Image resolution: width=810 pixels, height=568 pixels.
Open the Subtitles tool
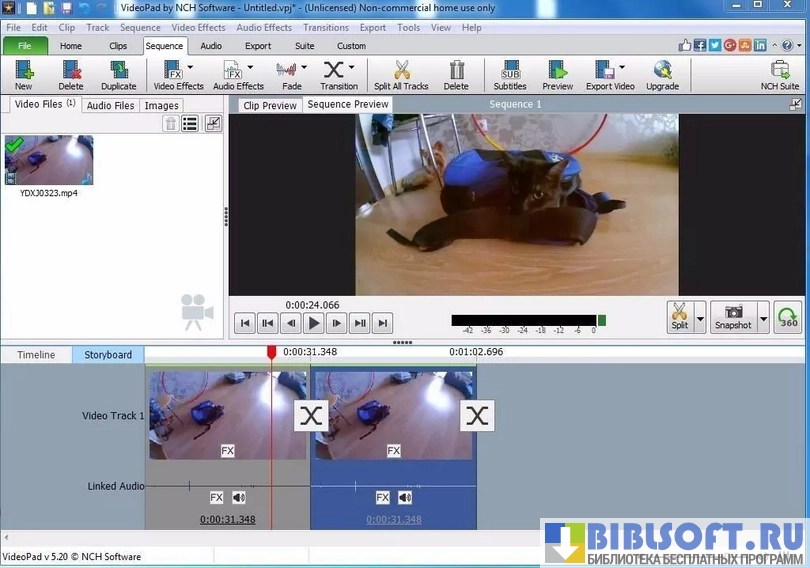click(x=510, y=71)
